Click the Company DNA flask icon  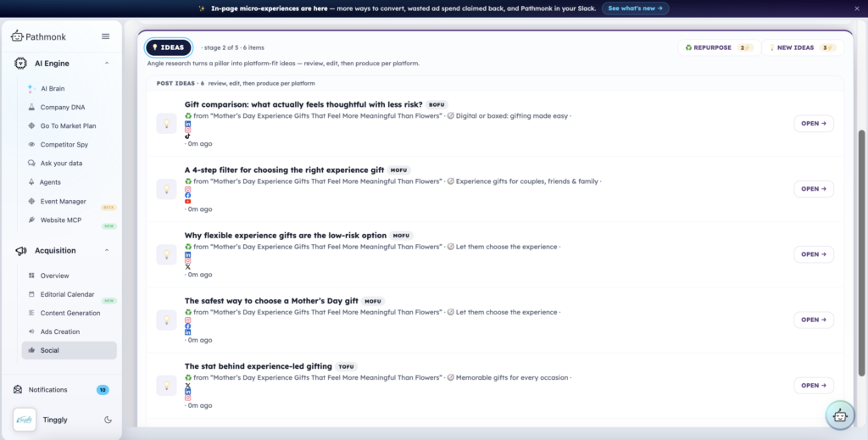tap(31, 108)
